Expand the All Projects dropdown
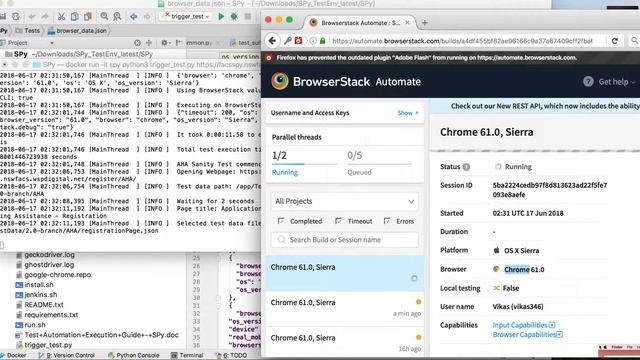Viewport: 640px width, 360px height. pyautogui.click(x=345, y=201)
